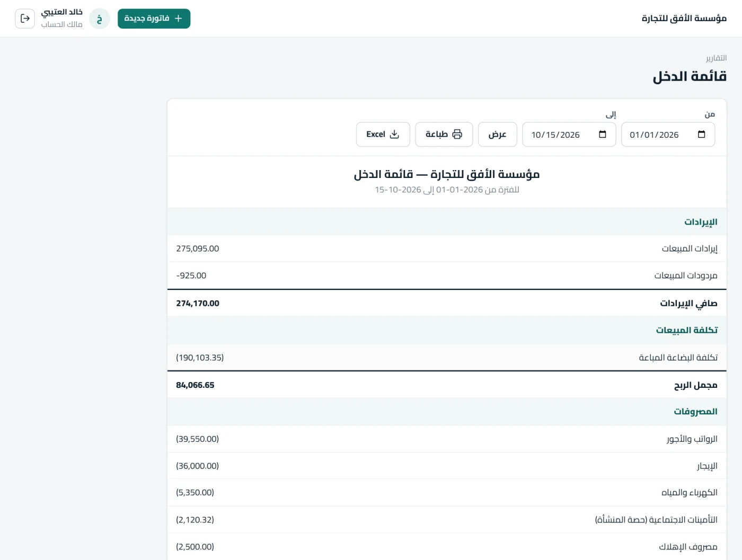Click the إيرادات المبيعات row label
Image resolution: width=742 pixels, height=560 pixels.
click(690, 248)
